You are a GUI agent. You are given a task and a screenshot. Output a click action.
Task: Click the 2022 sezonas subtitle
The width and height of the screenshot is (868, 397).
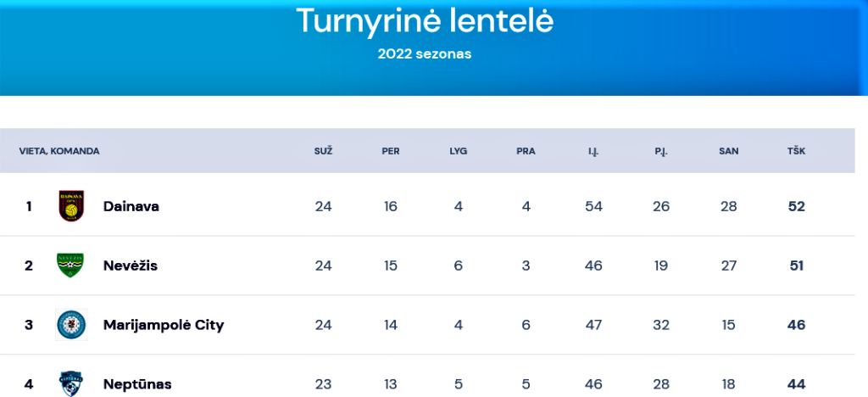[x=425, y=54]
